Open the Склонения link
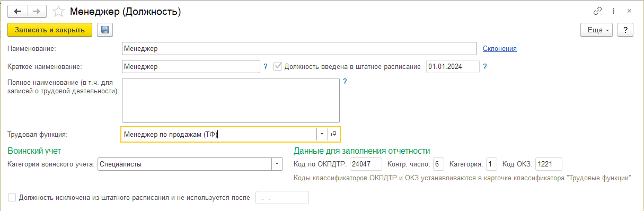Screen dimensions: 644x211 [500, 49]
